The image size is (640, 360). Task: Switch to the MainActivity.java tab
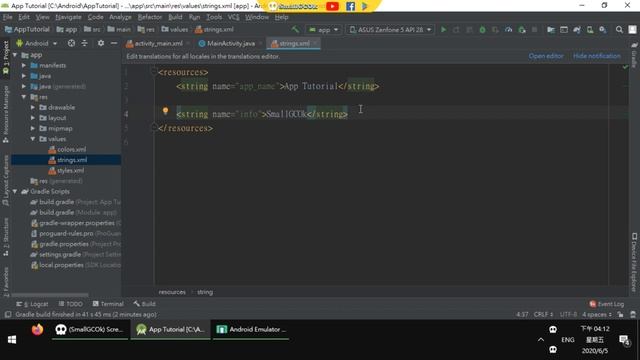(x=231, y=43)
